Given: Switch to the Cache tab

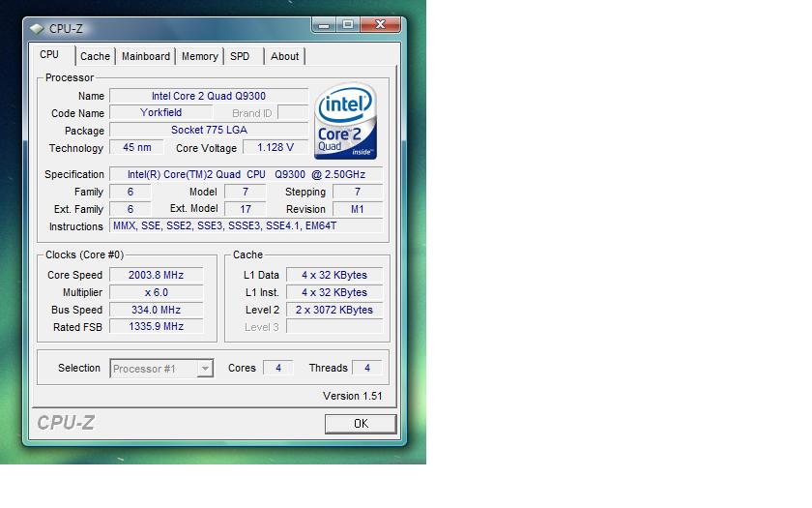Looking at the screenshot, I should click(95, 56).
